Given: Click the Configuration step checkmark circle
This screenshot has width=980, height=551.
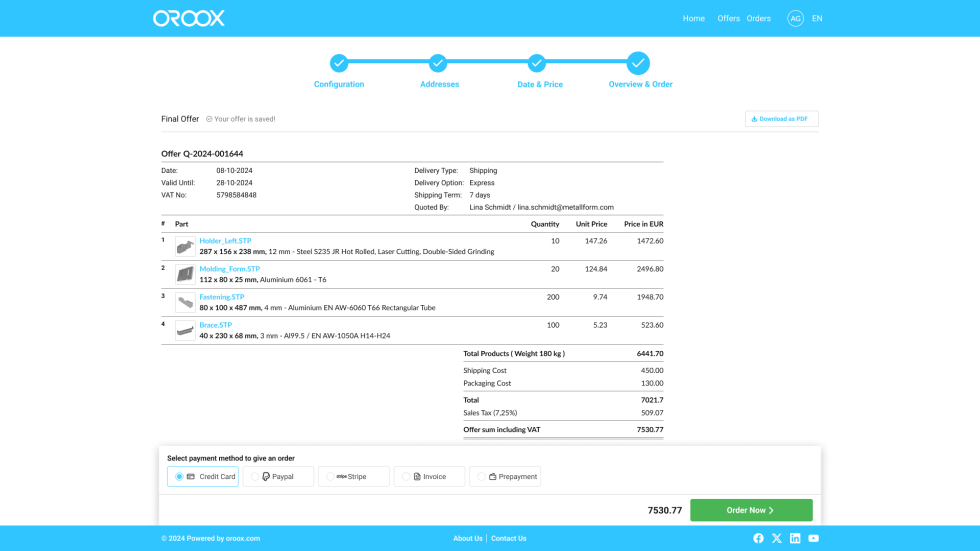Looking at the screenshot, I should [x=339, y=63].
